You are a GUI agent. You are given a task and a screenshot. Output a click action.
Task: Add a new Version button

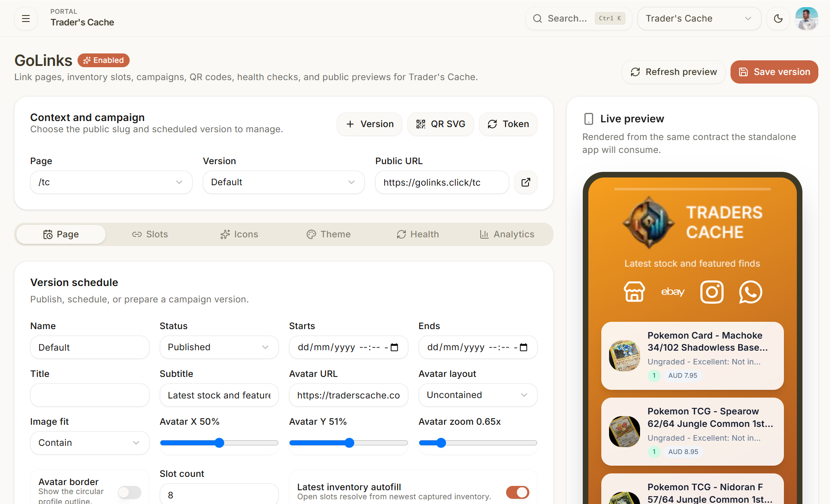[x=370, y=124]
